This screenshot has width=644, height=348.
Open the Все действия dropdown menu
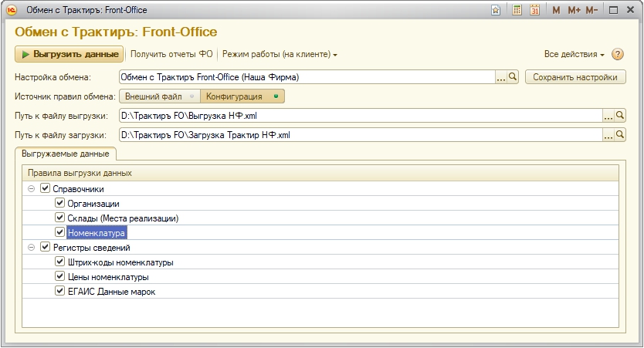[574, 55]
